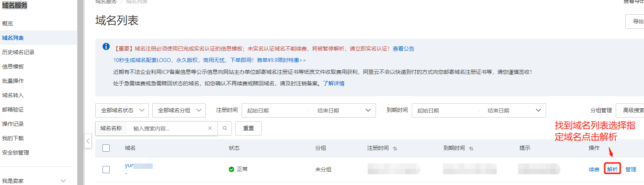Open 历史域名记录 in sidebar
Image resolution: width=644 pixels, height=185 pixels.
coord(18,52)
